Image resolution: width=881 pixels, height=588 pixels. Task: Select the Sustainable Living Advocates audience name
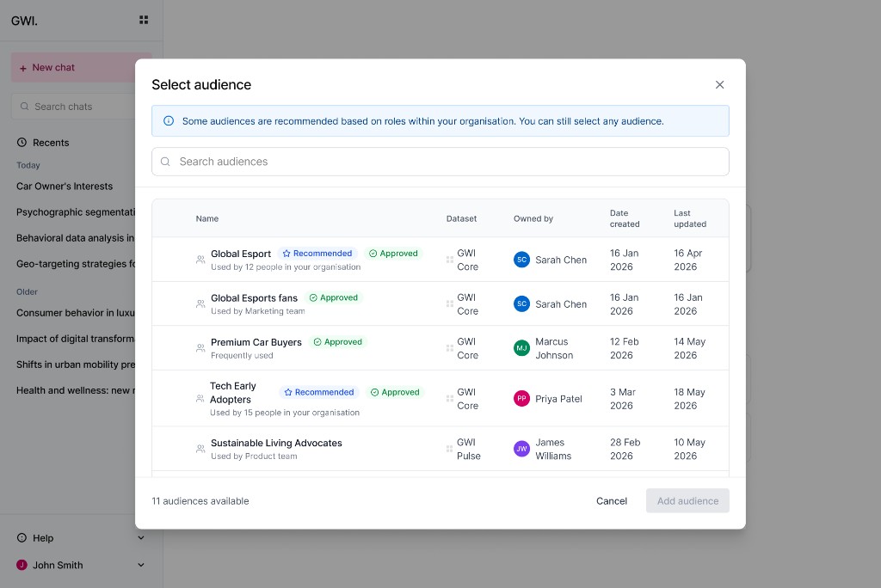(276, 443)
